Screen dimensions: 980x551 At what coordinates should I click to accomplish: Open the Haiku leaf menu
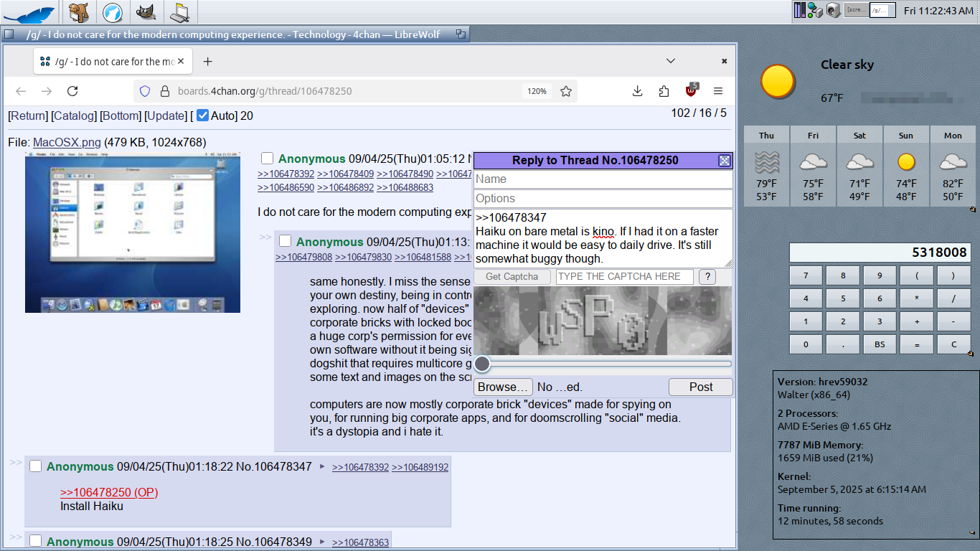[30, 12]
